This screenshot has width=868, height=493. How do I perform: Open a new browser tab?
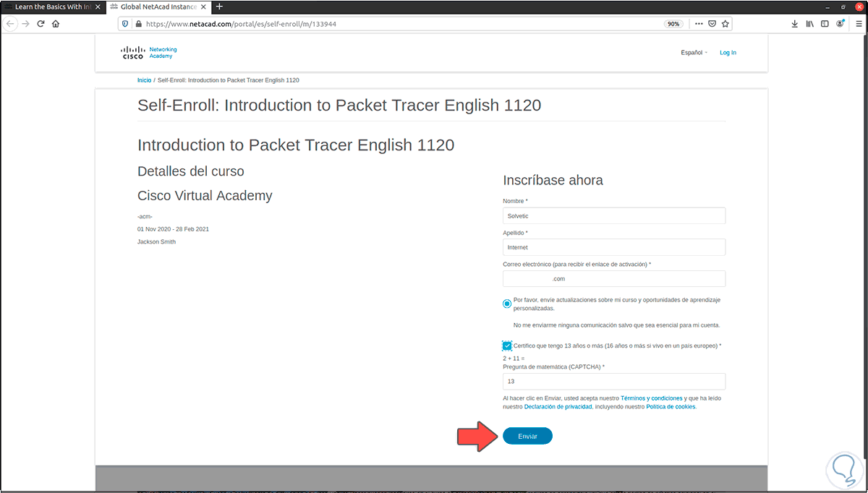click(219, 7)
